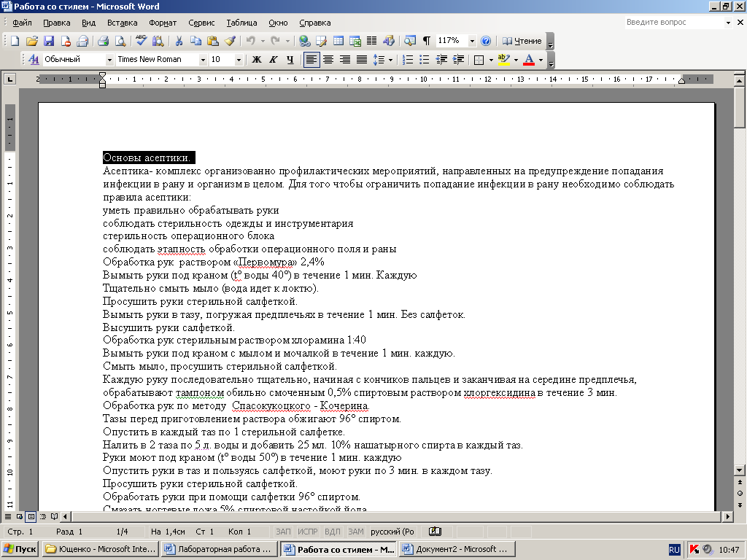This screenshot has width=747, height=560.
Task: Copy the selection using the Copy icon
Action: [x=196, y=41]
